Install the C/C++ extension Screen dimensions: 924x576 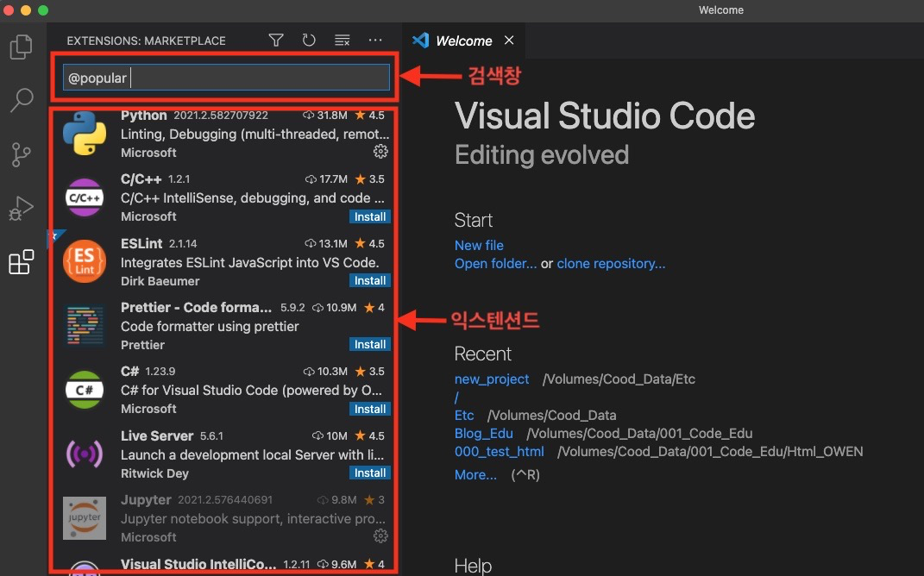click(x=369, y=216)
